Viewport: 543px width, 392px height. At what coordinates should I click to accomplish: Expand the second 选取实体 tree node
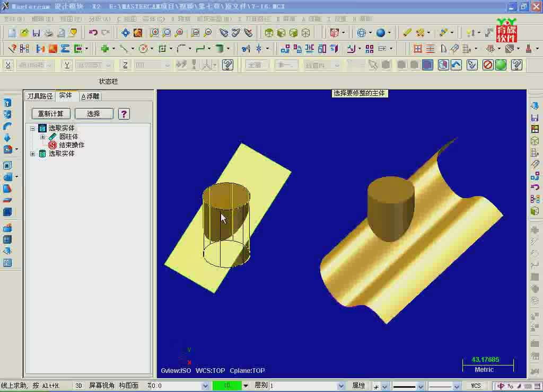pyautogui.click(x=32, y=154)
